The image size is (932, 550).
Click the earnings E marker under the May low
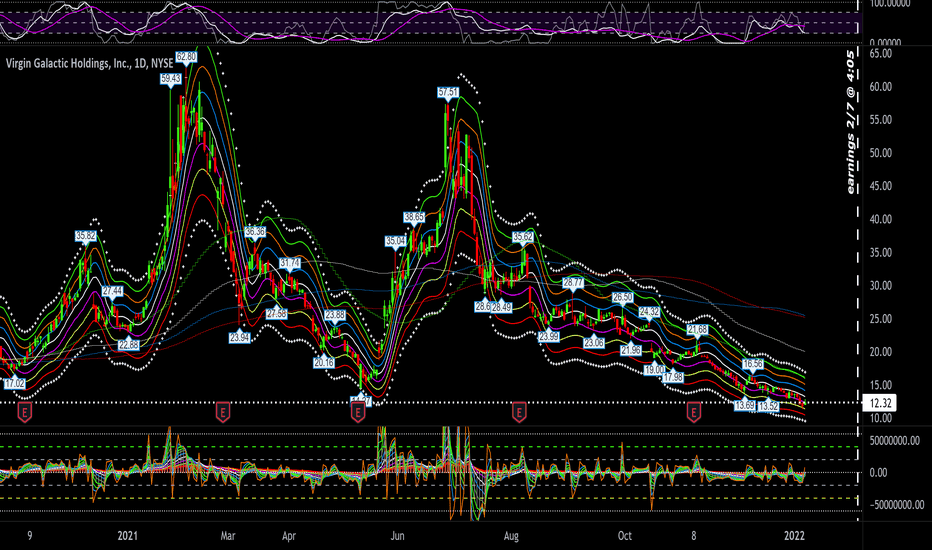point(358,411)
